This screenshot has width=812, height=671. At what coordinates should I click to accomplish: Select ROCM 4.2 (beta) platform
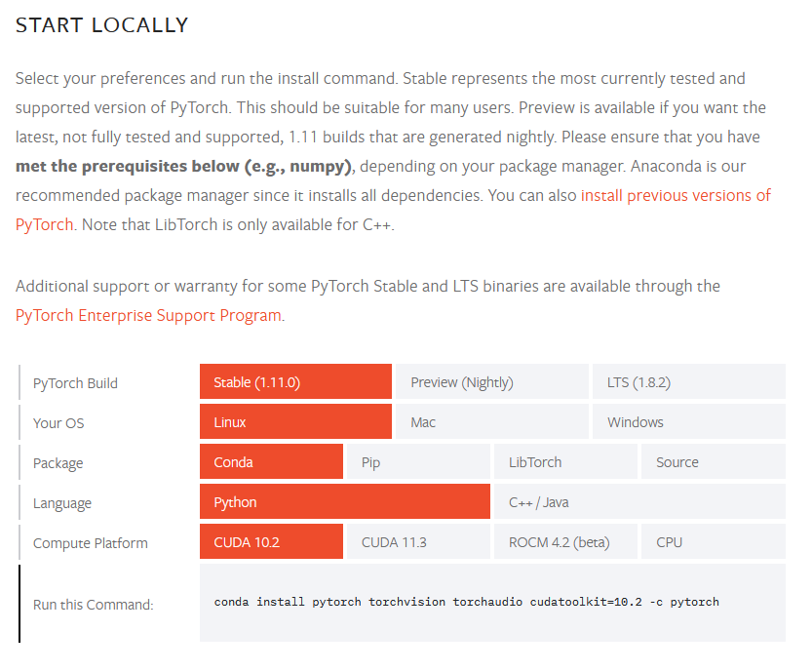coord(565,542)
